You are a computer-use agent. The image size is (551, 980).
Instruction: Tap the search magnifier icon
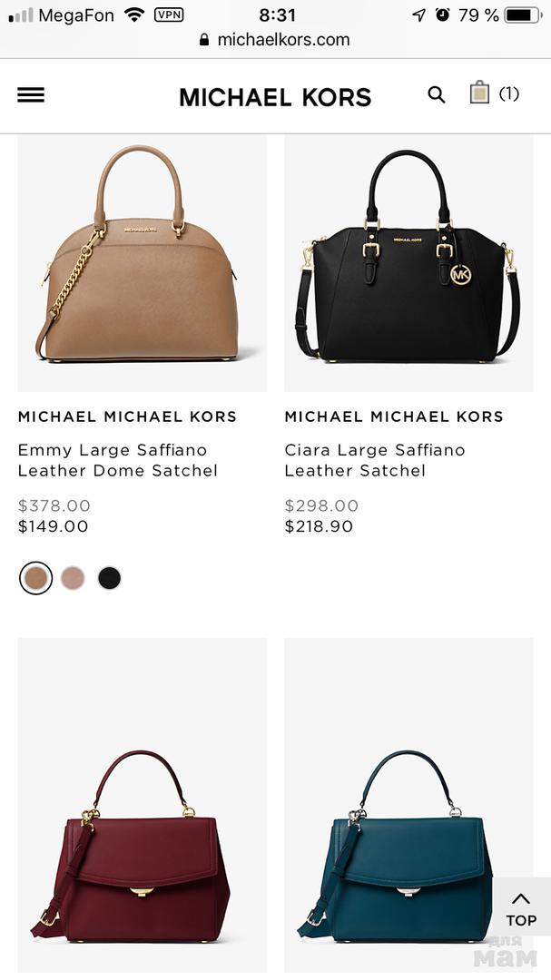[437, 95]
